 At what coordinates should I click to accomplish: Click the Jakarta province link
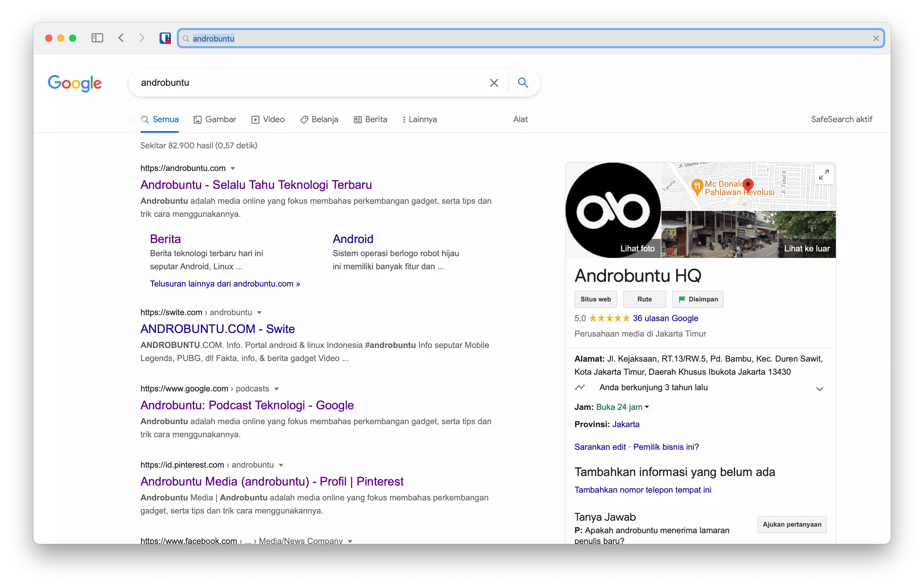(625, 424)
